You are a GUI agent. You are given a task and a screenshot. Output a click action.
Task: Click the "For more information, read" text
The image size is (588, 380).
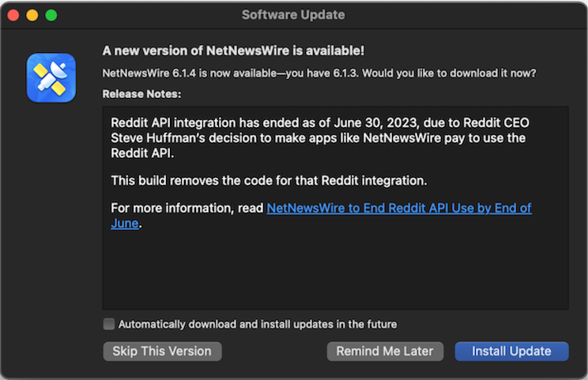pyautogui.click(x=187, y=208)
